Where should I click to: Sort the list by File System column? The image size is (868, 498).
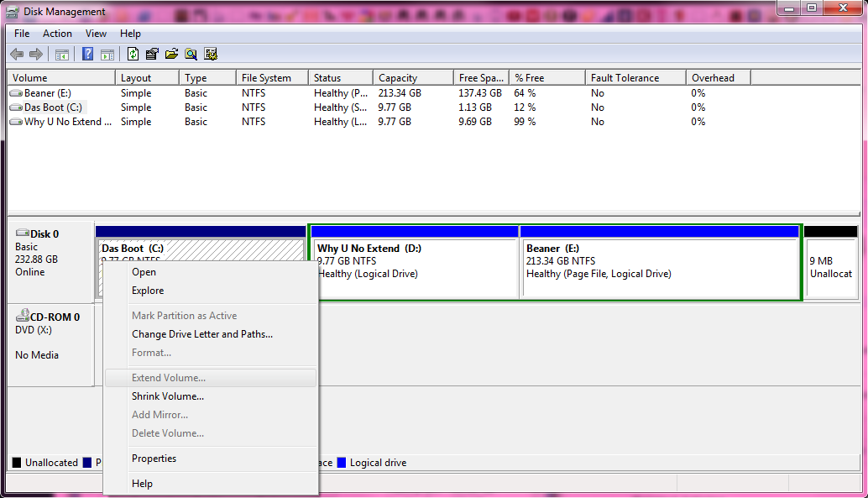pos(266,78)
